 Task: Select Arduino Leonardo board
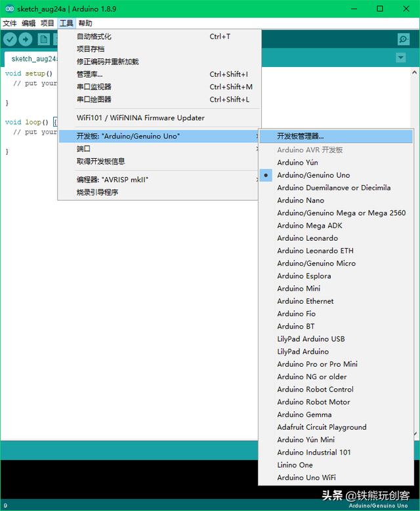pos(336,238)
